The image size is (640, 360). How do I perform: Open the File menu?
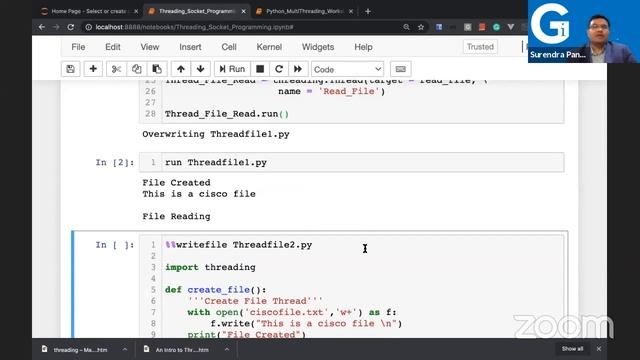coord(78,47)
